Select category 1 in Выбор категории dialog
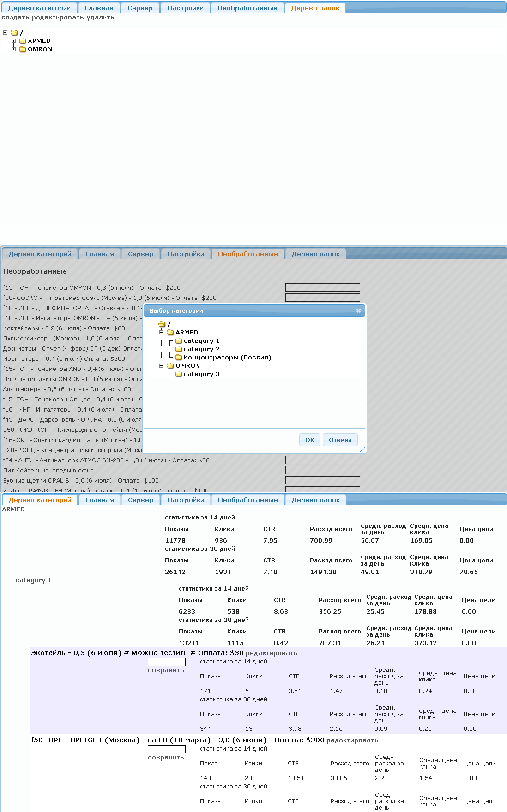 pyautogui.click(x=202, y=341)
